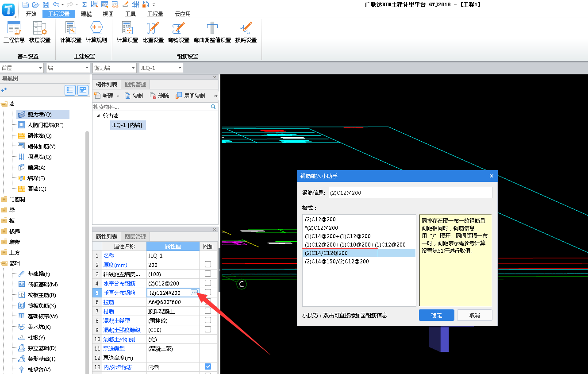Click the open folder icon in quick access toolbar
Screen dimensions: 588x374
click(35, 4)
